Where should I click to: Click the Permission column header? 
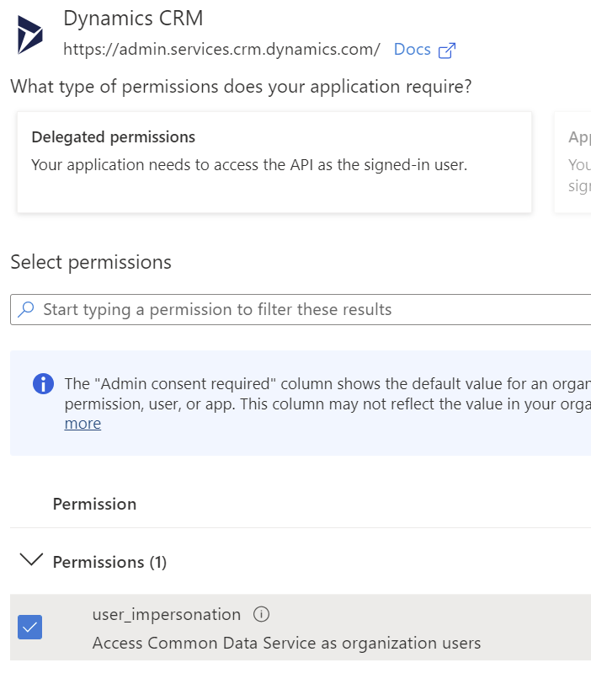94,504
